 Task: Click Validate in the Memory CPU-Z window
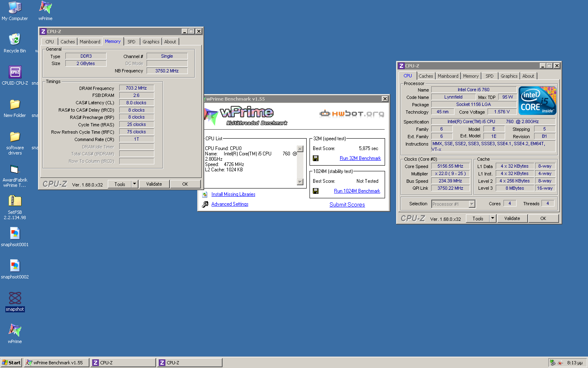point(154,184)
